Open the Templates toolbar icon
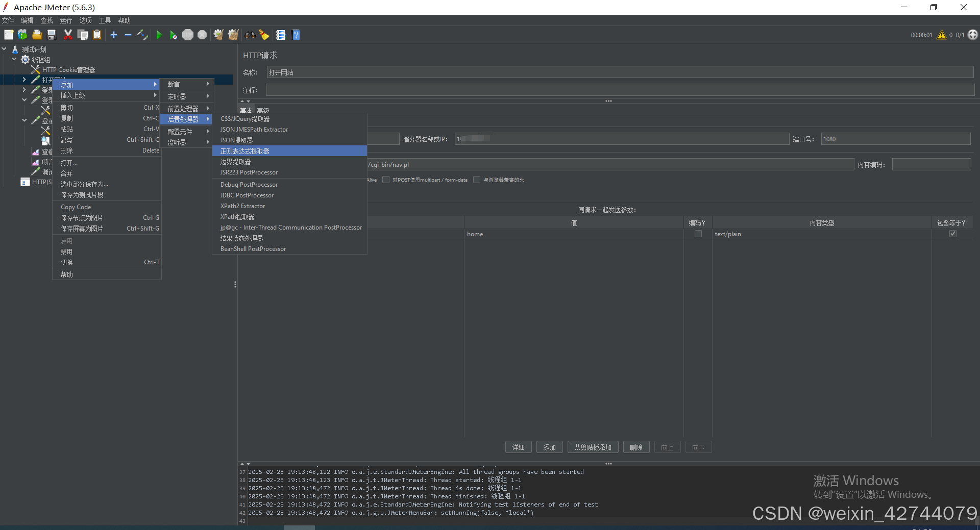Screen dimensions: 980x530 tap(22, 35)
